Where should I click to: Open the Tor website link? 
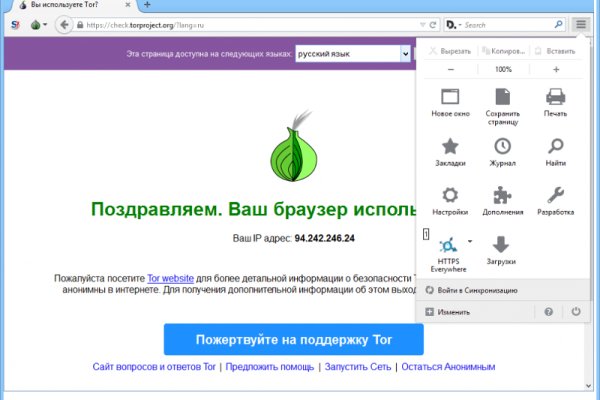pyautogui.click(x=168, y=276)
